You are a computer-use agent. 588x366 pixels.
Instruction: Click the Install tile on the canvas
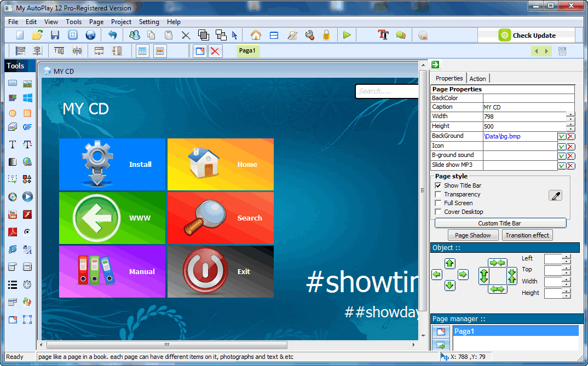[x=112, y=165]
